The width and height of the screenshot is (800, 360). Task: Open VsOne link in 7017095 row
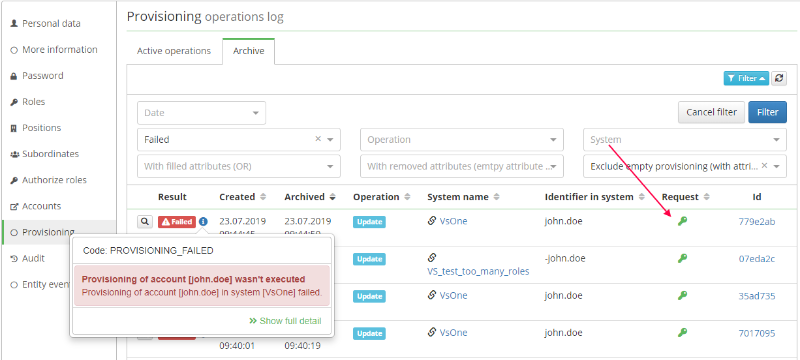pos(454,332)
